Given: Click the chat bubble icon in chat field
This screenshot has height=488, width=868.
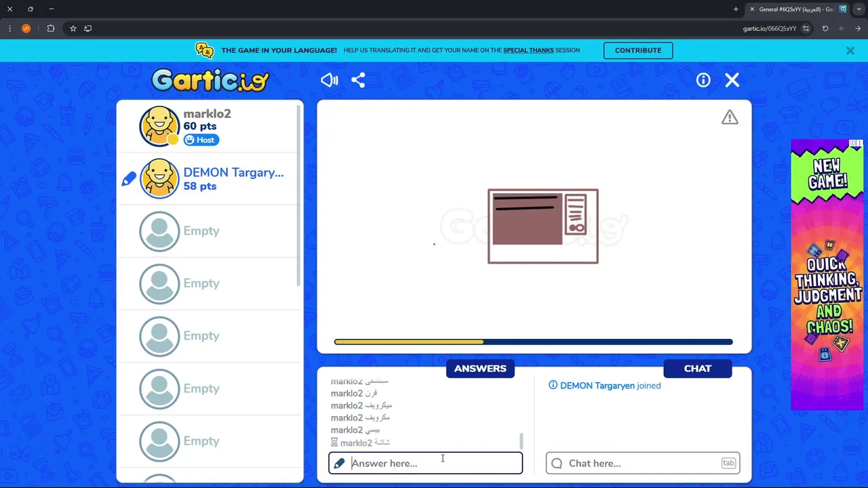Looking at the screenshot, I should point(557,464).
